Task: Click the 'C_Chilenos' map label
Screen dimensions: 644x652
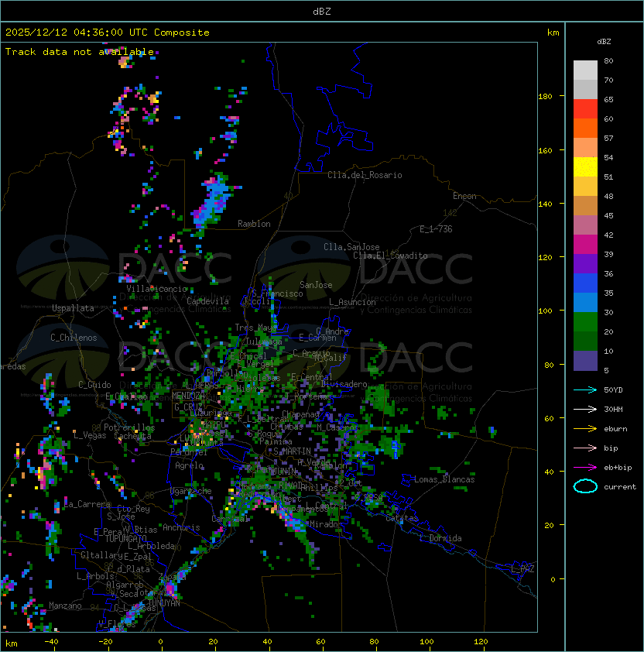Action: pyautogui.click(x=74, y=338)
